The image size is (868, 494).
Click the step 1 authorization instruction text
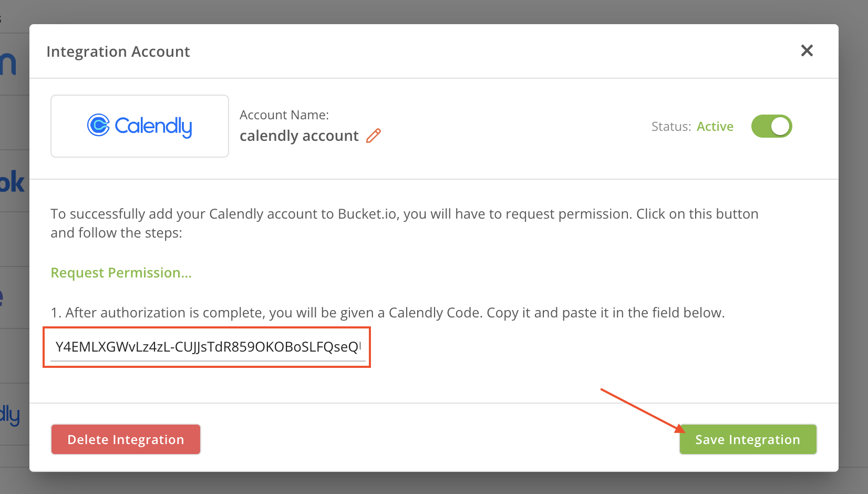tap(388, 313)
